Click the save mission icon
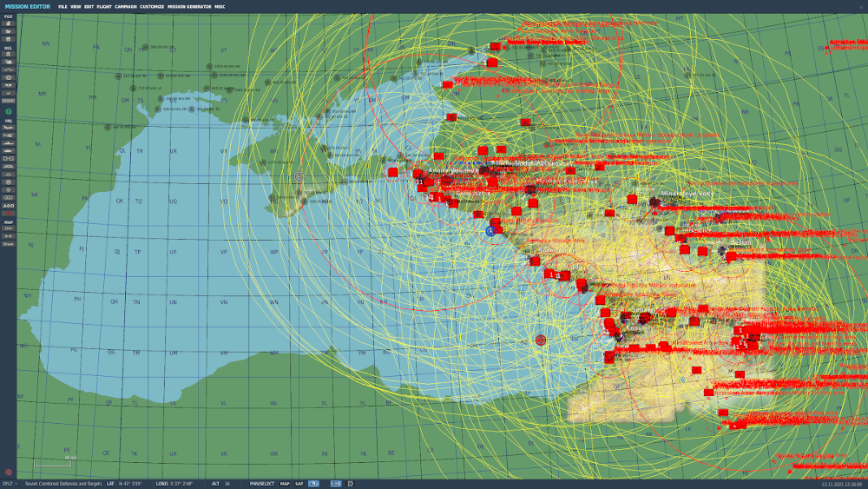 click(x=8, y=39)
